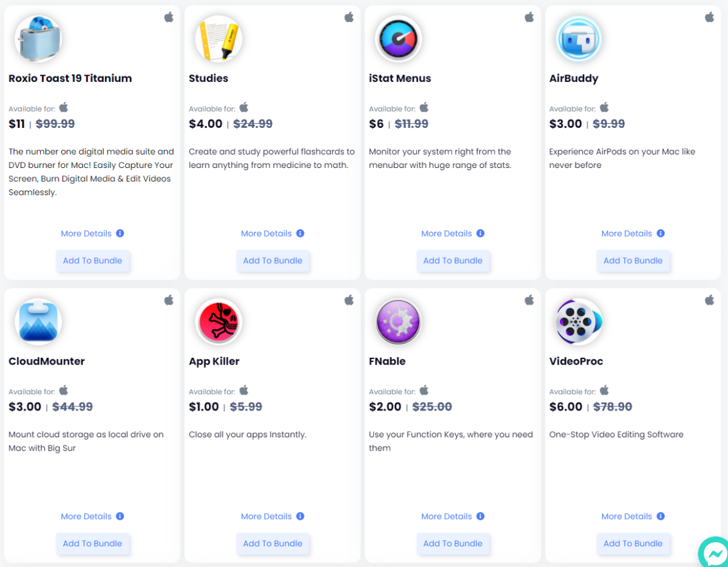The image size is (728, 567).
Task: Click the Apple badge at the top corner of the VideoProc card
Action: tap(709, 300)
